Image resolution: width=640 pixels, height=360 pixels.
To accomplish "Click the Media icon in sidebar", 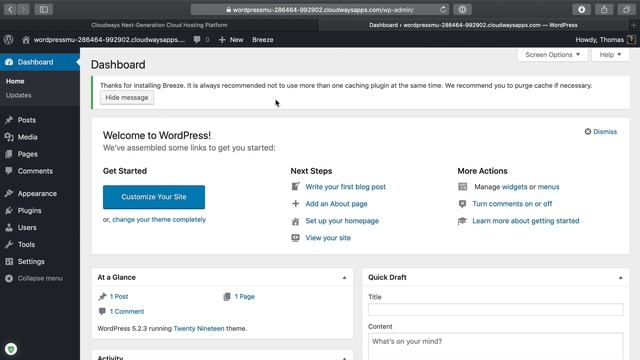I will [x=9, y=137].
